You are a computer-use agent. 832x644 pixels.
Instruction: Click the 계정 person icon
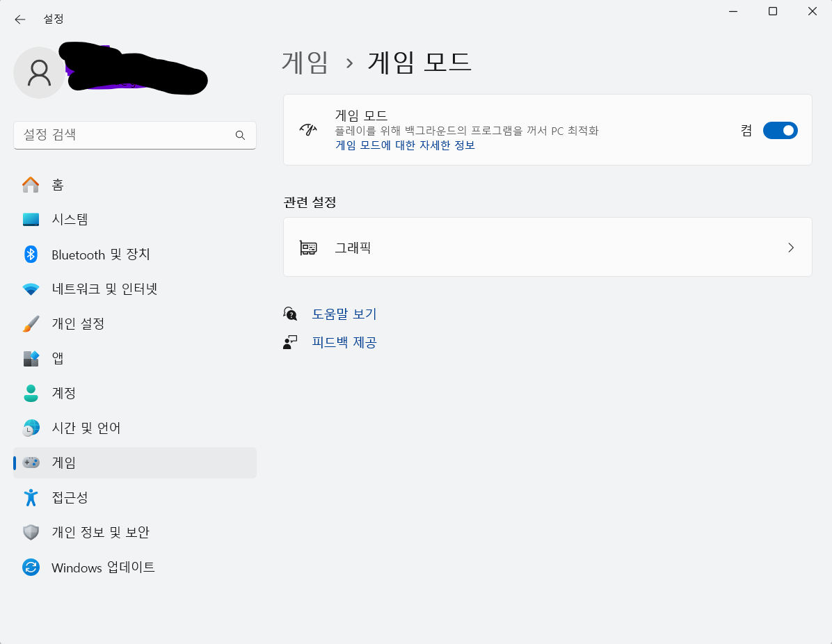click(x=31, y=393)
